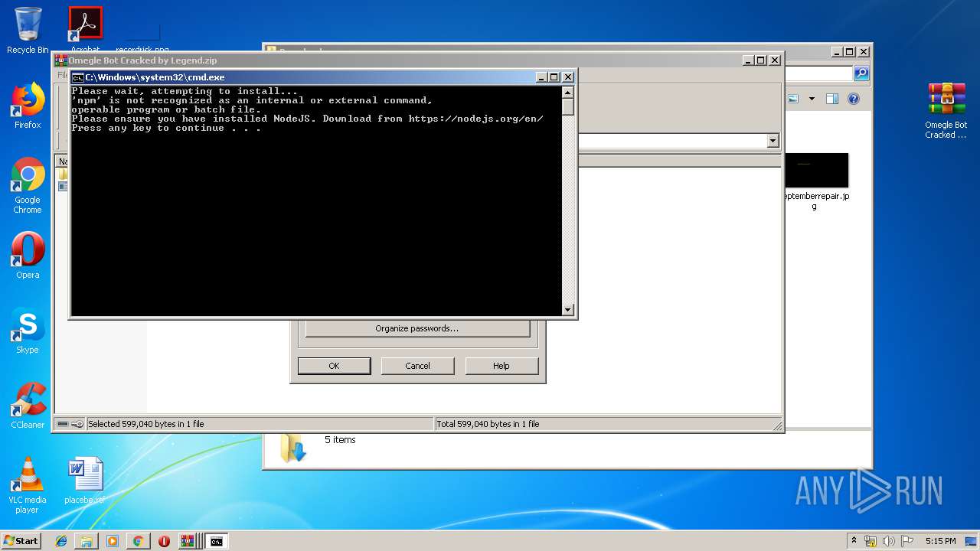
Task: Click OK in the password dialog
Action: point(334,366)
